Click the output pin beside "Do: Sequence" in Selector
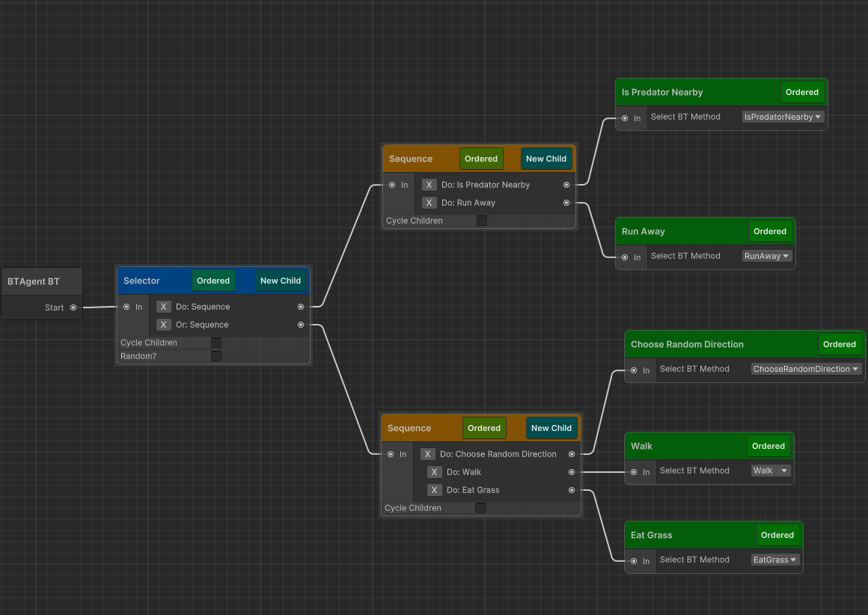The width and height of the screenshot is (868, 615). pyautogui.click(x=300, y=306)
